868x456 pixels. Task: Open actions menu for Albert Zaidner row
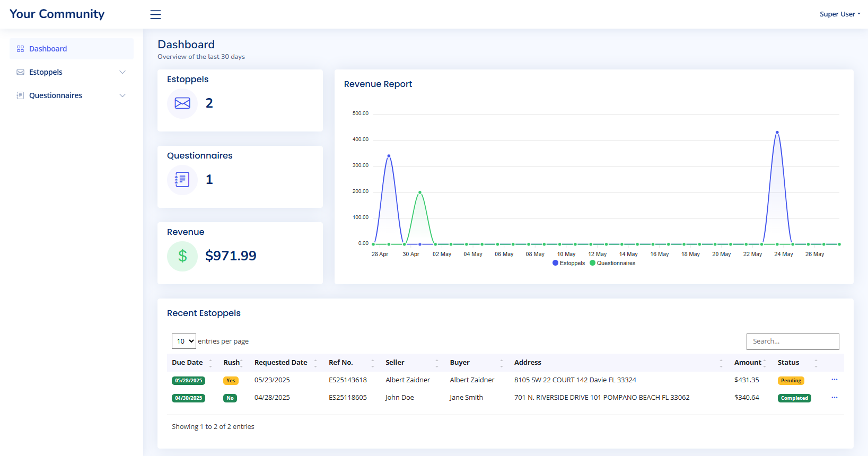[834, 380]
